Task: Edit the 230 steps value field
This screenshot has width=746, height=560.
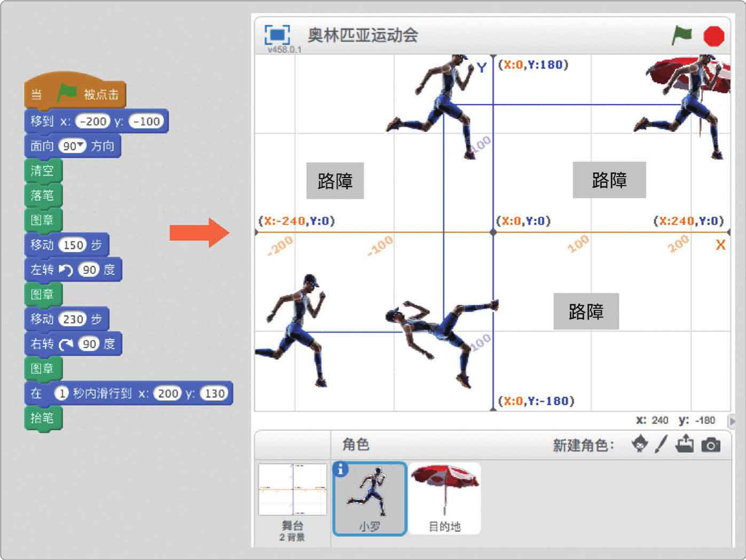Action: click(x=73, y=319)
